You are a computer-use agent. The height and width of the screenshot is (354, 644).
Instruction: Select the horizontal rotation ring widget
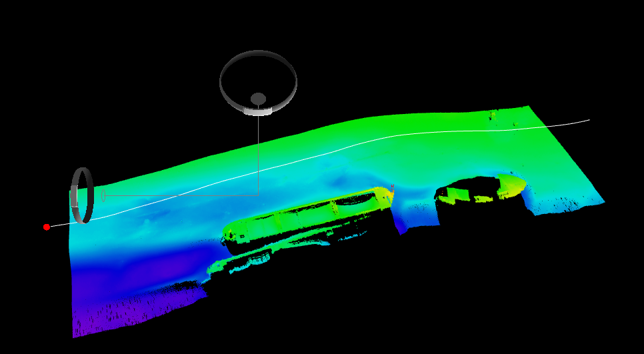pyautogui.click(x=258, y=83)
